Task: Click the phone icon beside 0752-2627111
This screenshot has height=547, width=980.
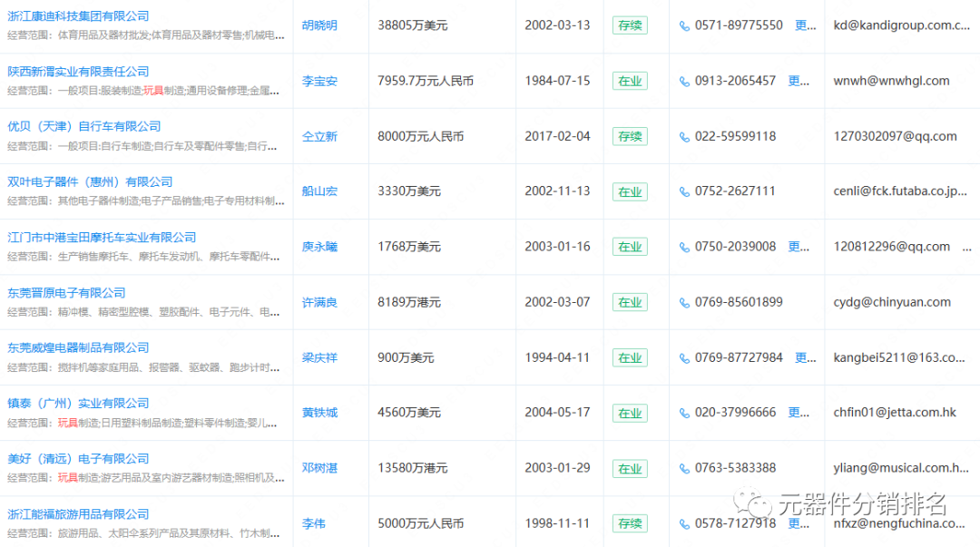Action: [684, 191]
